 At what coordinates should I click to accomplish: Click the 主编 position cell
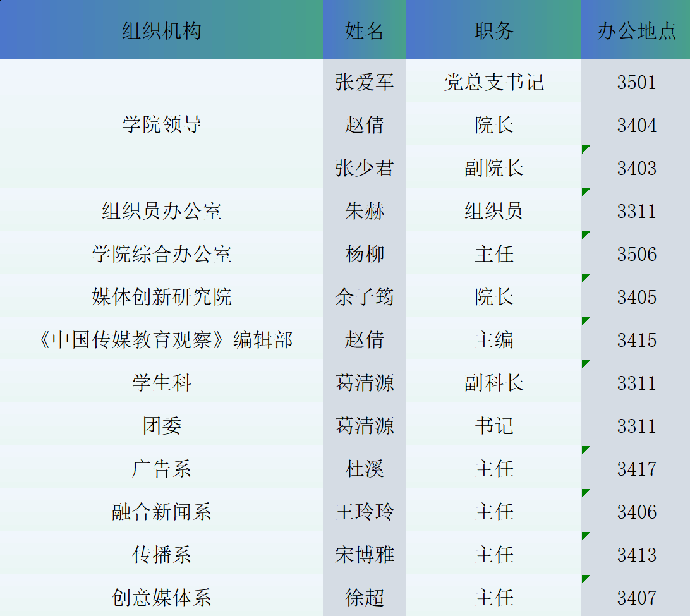tap(493, 340)
